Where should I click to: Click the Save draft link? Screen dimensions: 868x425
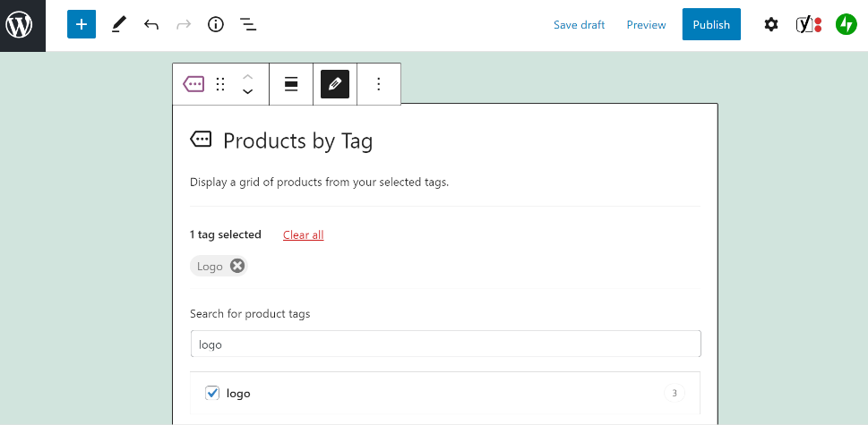click(x=579, y=25)
